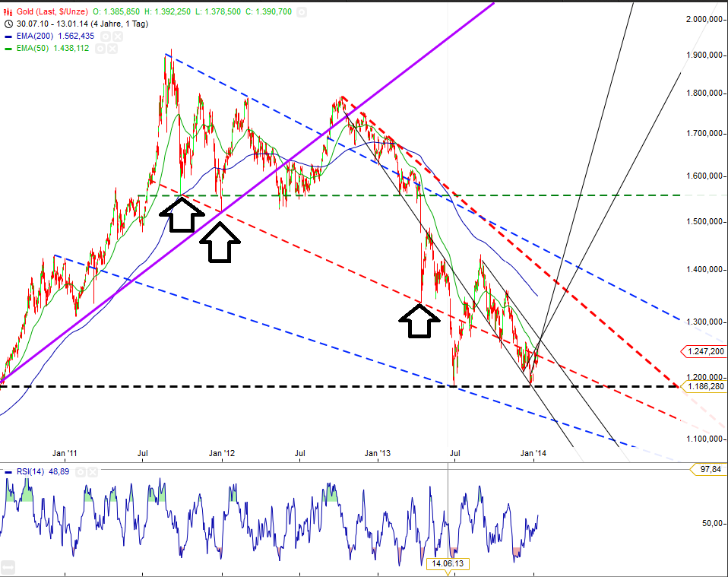Click the red 1.247,200 price marker
The image size is (728, 577).
(x=704, y=351)
